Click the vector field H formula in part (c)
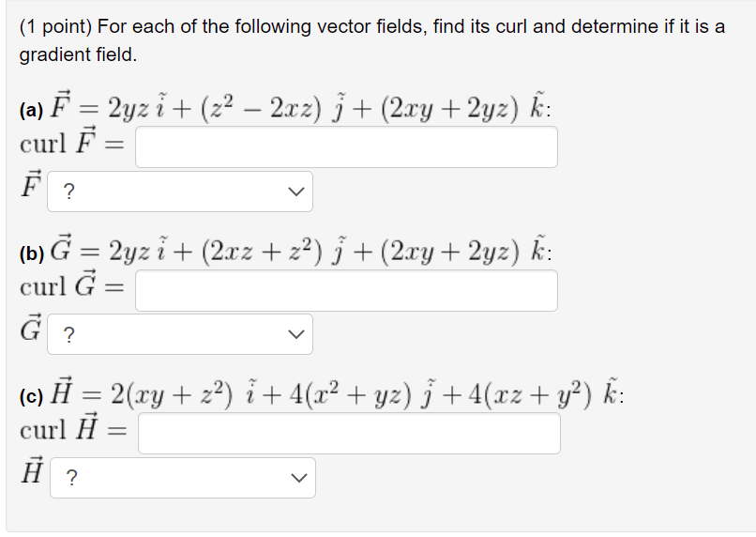This screenshot has height=537, width=756. [337, 392]
